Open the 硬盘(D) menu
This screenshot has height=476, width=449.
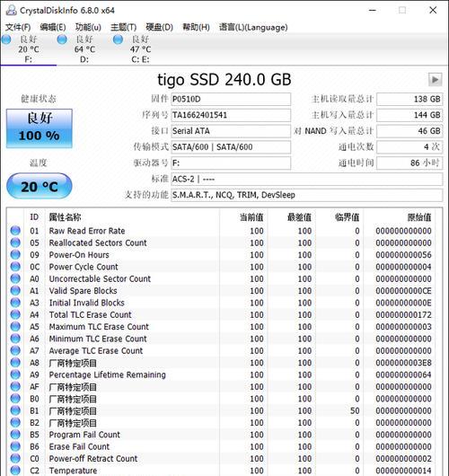pyautogui.click(x=159, y=27)
